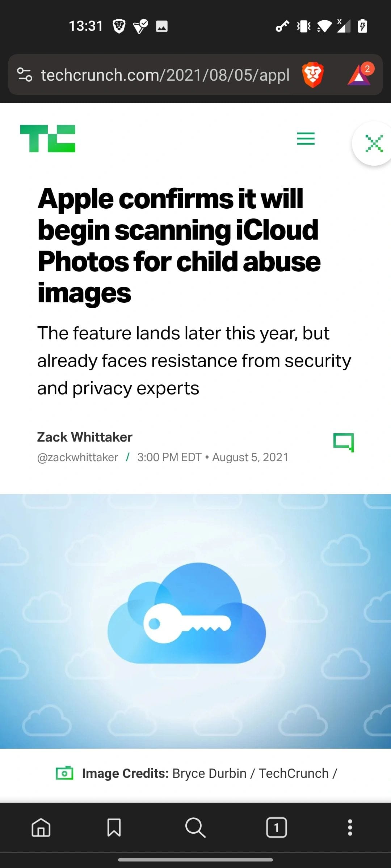Image resolution: width=391 pixels, height=868 pixels.
Task: Open Brave Rewards triangle icon
Action: point(360,75)
